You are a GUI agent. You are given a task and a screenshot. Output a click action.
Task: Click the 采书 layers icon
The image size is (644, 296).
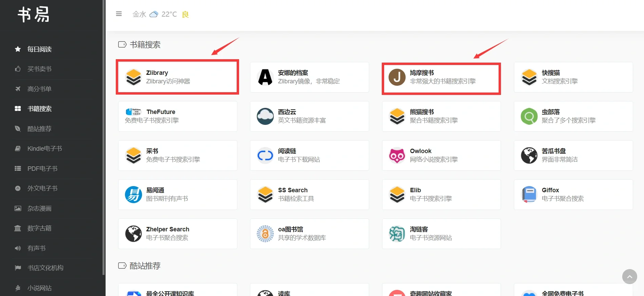tap(133, 155)
